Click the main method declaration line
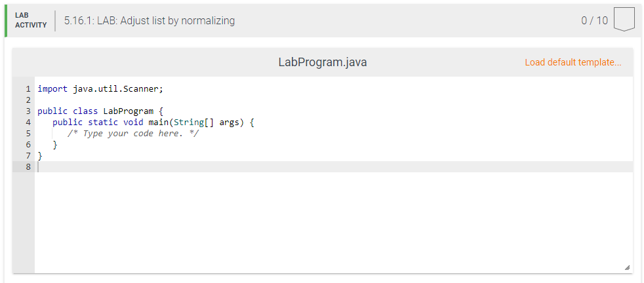This screenshot has width=644, height=283. tap(153, 123)
